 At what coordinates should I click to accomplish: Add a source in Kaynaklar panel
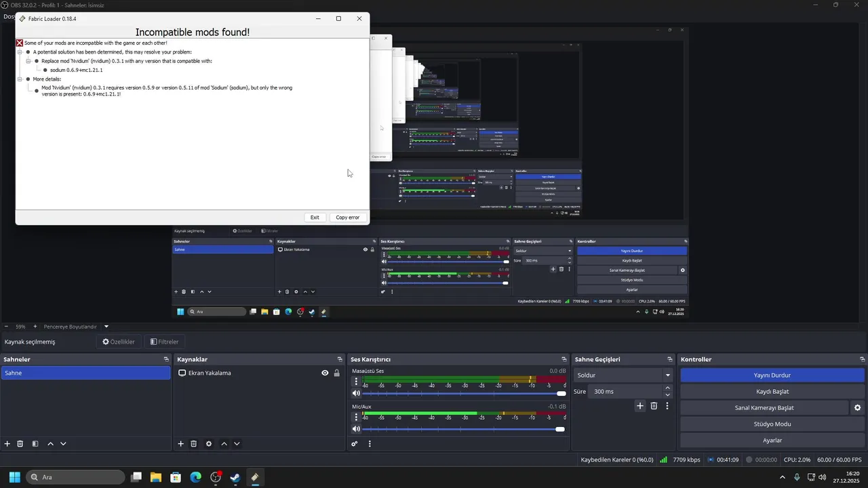tap(181, 444)
